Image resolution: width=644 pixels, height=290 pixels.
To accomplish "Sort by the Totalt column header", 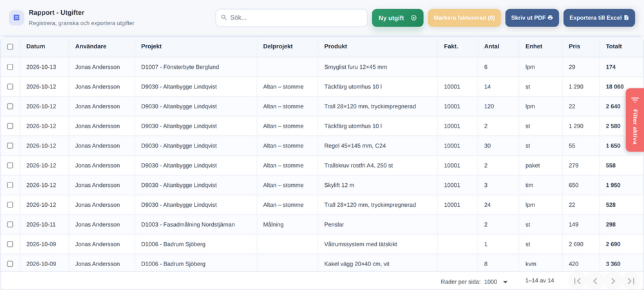I will (614, 46).
